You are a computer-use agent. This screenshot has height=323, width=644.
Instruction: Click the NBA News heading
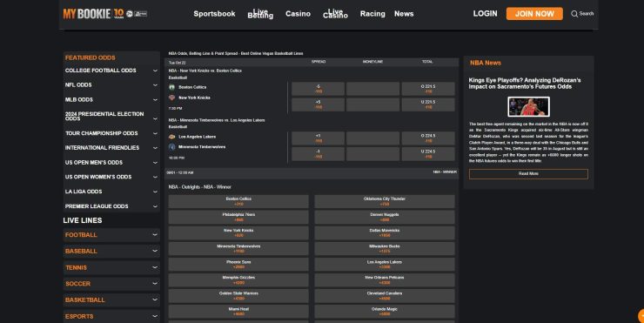tap(486, 63)
